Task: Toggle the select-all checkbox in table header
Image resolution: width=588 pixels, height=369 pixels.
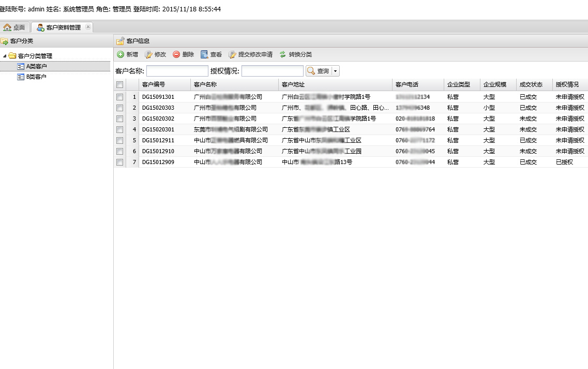Action: point(119,85)
